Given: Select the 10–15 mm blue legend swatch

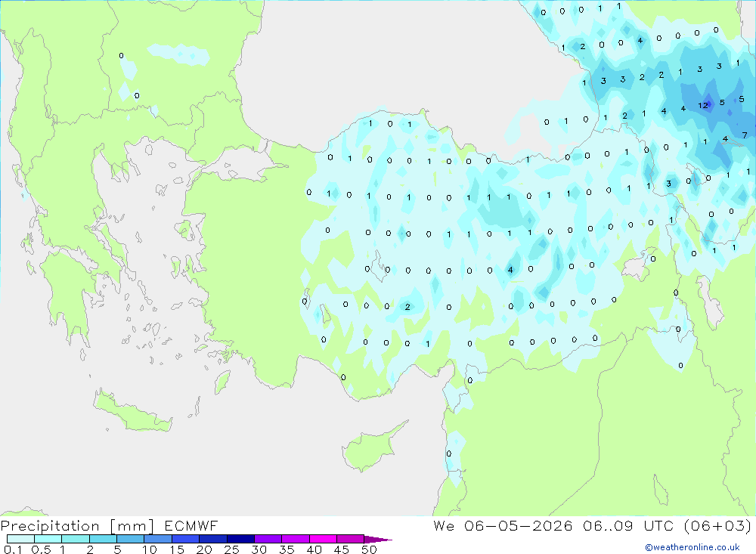Looking at the screenshot, I should (158, 539).
